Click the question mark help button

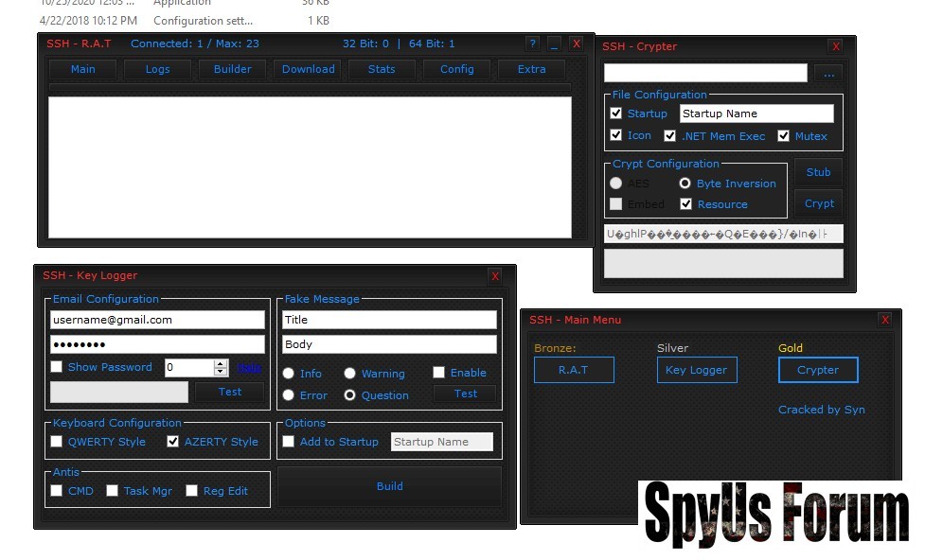(533, 44)
